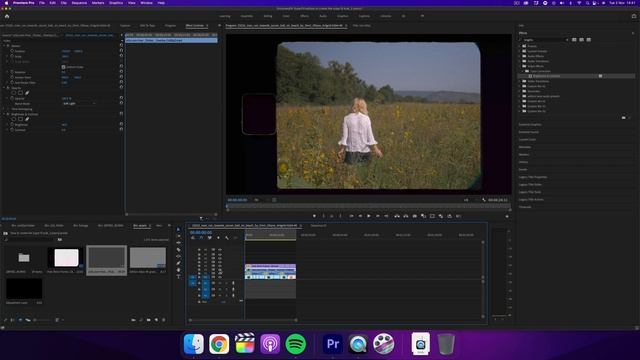Screen dimensions: 640x360
Task: Open the Sequence menu
Action: [x=79, y=3]
